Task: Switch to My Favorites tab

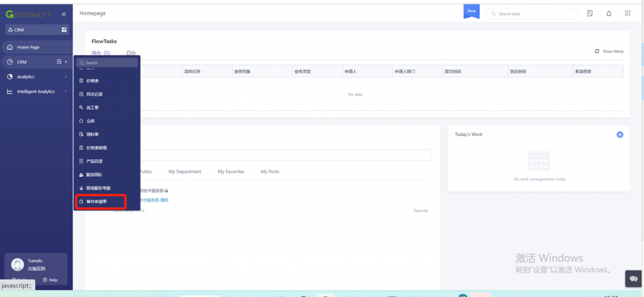Action: 231,171
